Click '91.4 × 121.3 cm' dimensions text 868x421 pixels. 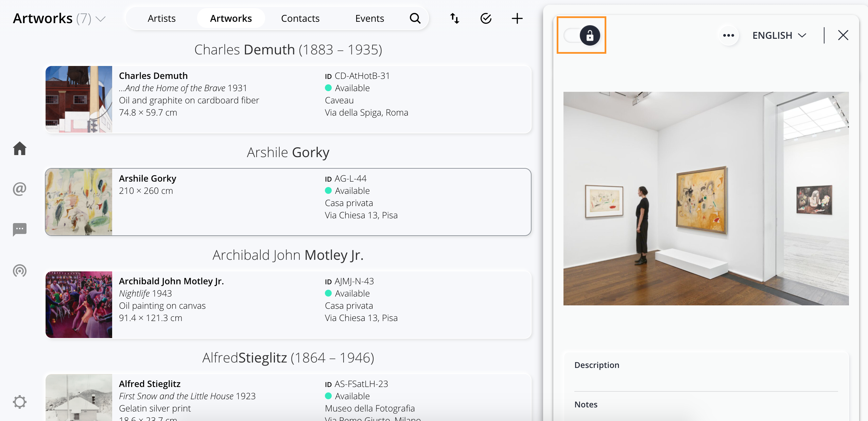[151, 318]
